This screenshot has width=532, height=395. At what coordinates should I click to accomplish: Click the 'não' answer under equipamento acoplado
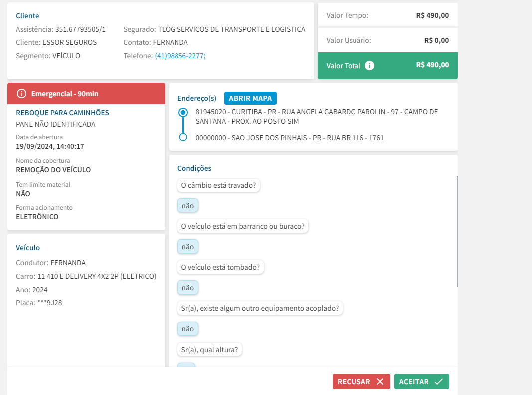(x=187, y=329)
